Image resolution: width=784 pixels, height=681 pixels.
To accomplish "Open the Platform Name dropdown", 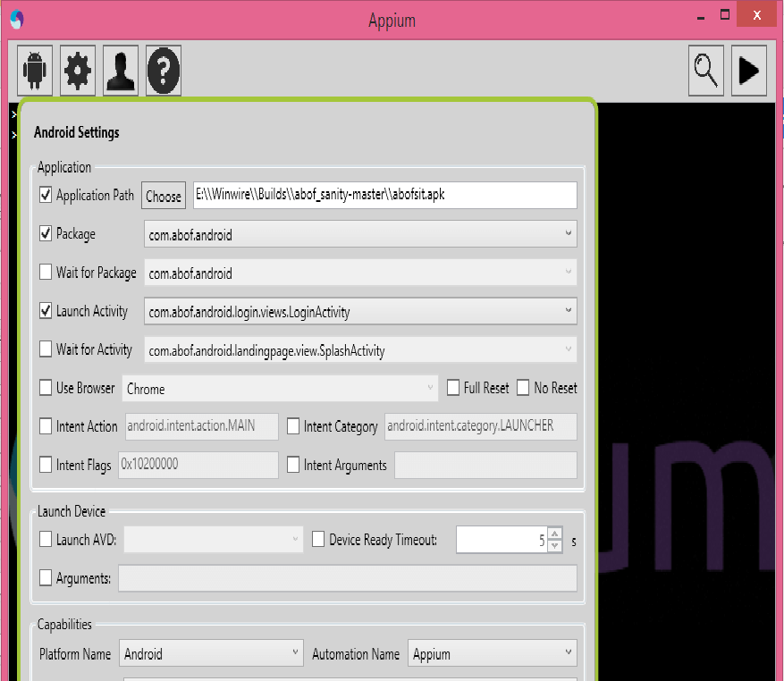I will pos(211,653).
